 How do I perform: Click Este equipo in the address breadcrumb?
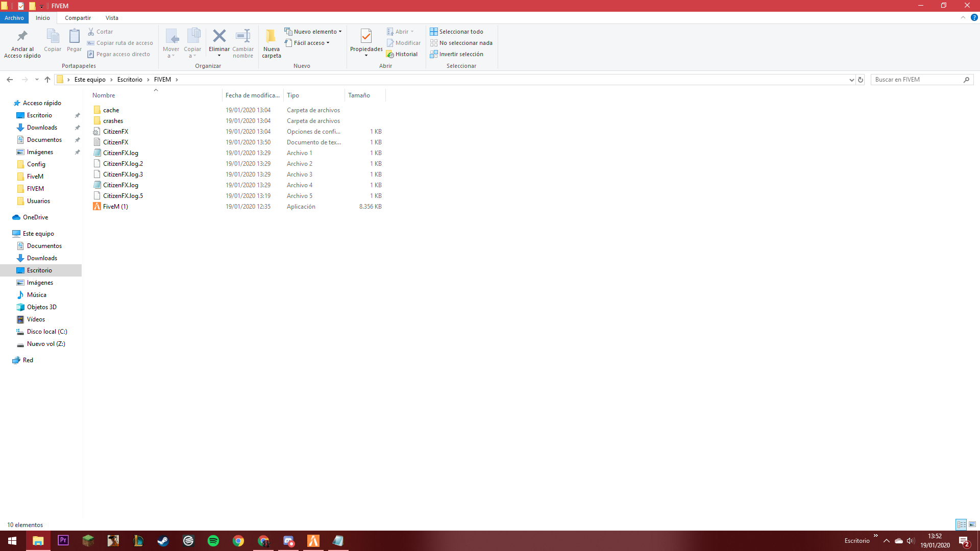pos(90,80)
